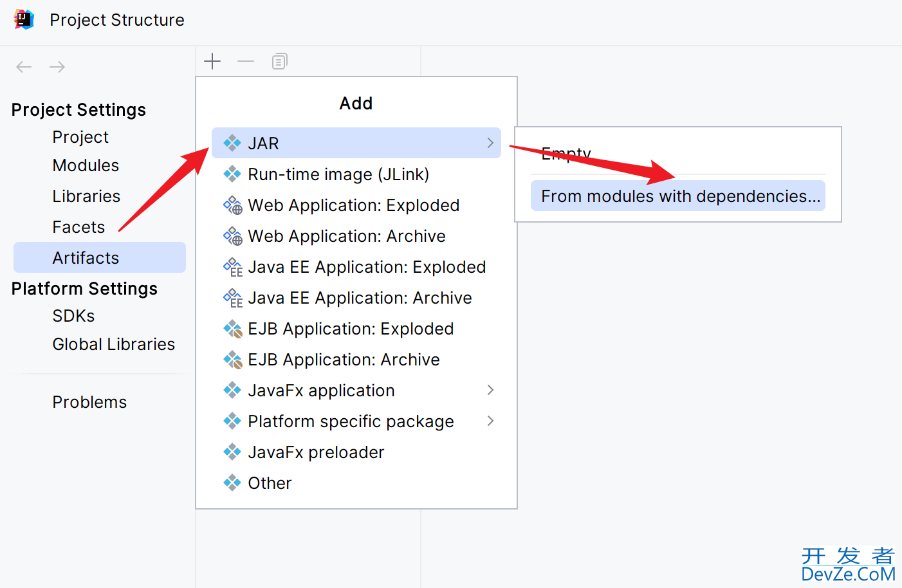Open Modules settings page
Image resolution: width=902 pixels, height=588 pixels.
click(x=86, y=165)
